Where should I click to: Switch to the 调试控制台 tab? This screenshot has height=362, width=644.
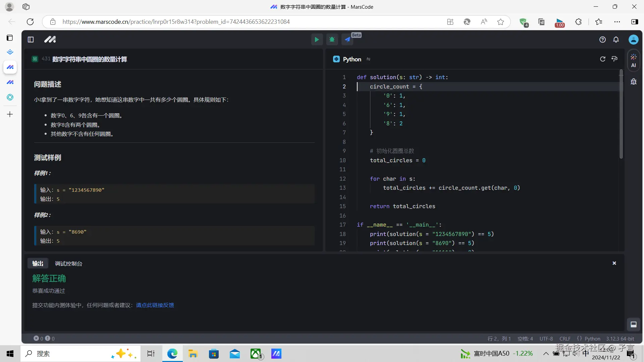[68, 263]
